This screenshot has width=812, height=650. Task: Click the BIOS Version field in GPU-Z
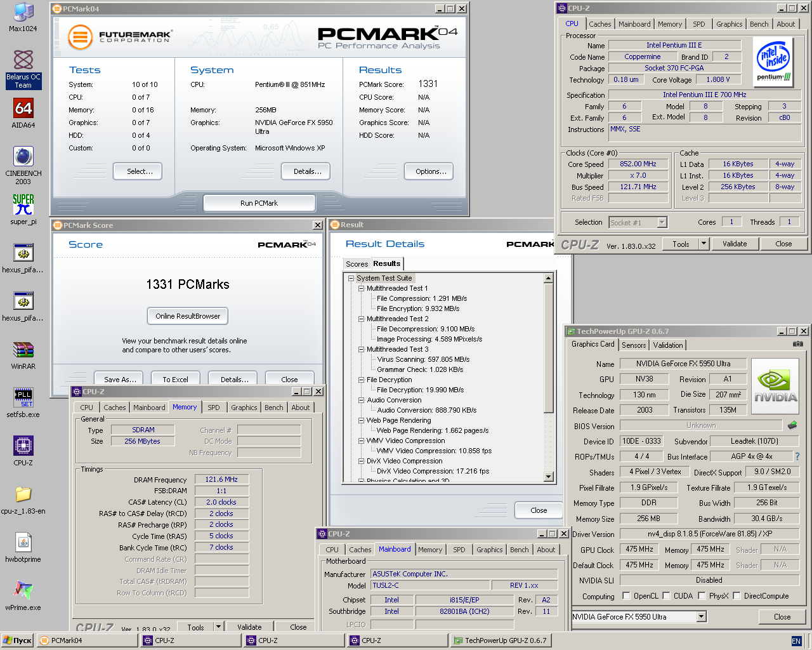coord(701,425)
